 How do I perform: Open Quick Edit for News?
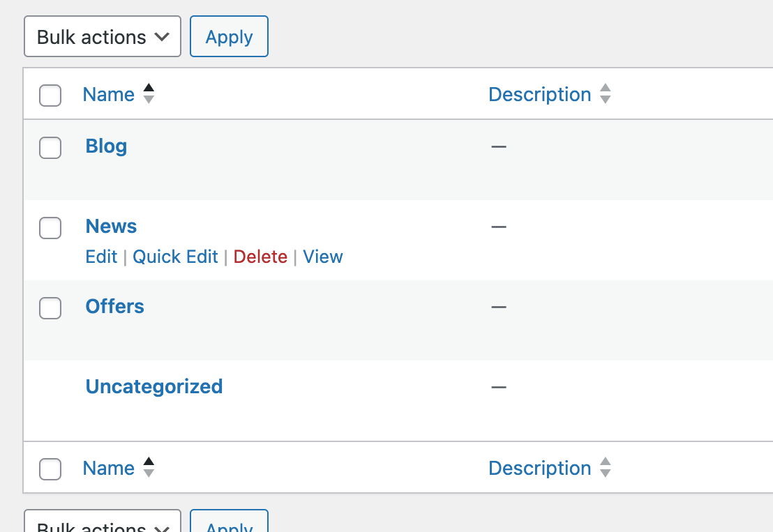pos(175,257)
